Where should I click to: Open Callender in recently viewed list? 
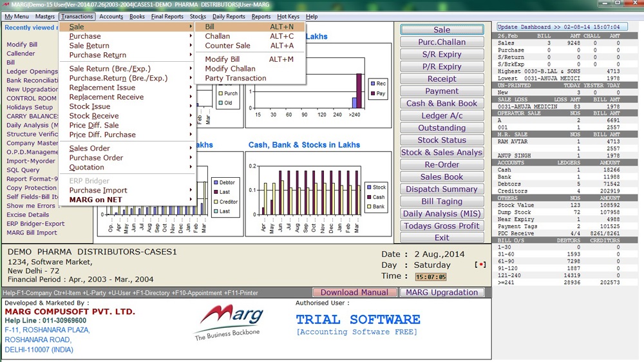coord(21,53)
